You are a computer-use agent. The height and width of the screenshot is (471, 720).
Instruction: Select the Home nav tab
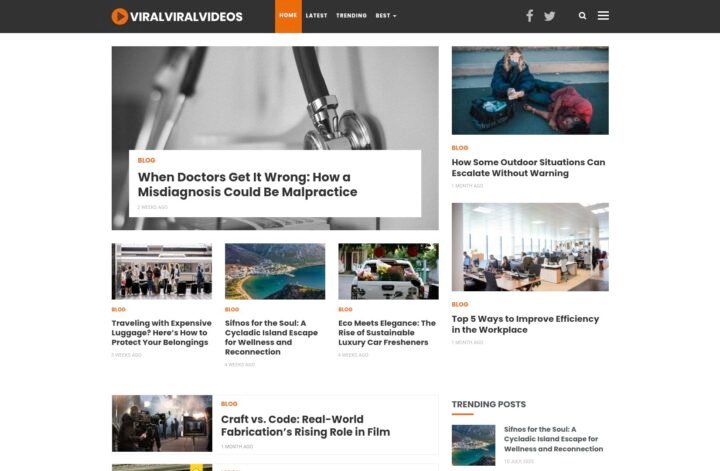point(288,16)
